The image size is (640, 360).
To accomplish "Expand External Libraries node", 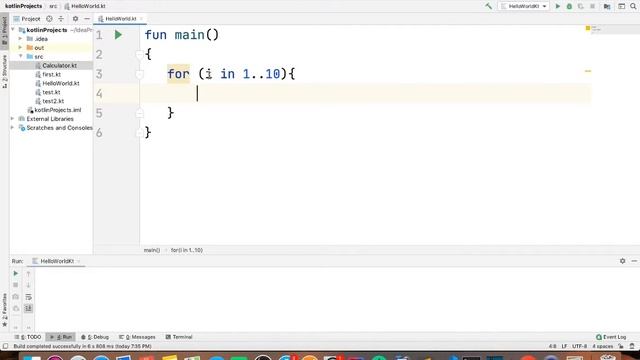I will (x=12, y=119).
